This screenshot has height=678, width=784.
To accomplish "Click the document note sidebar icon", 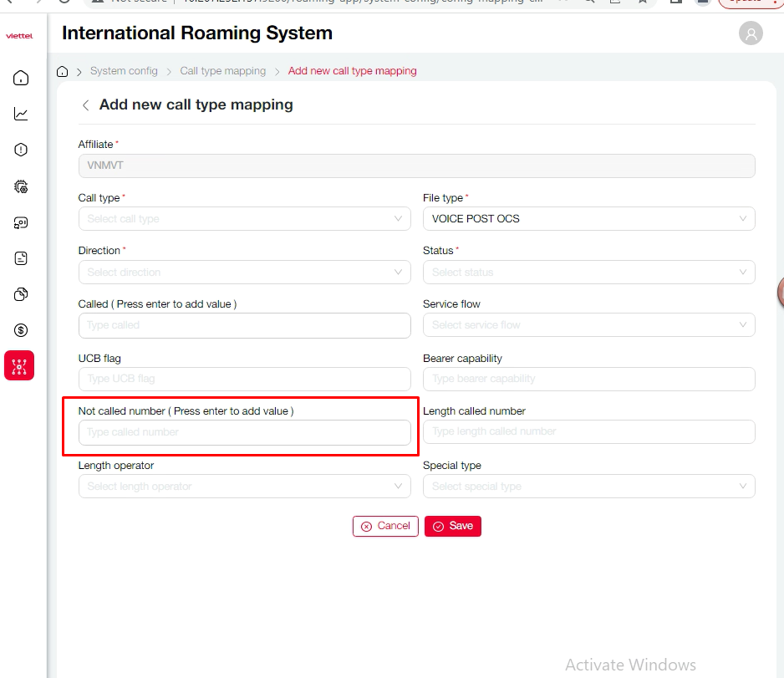I will click(21, 258).
